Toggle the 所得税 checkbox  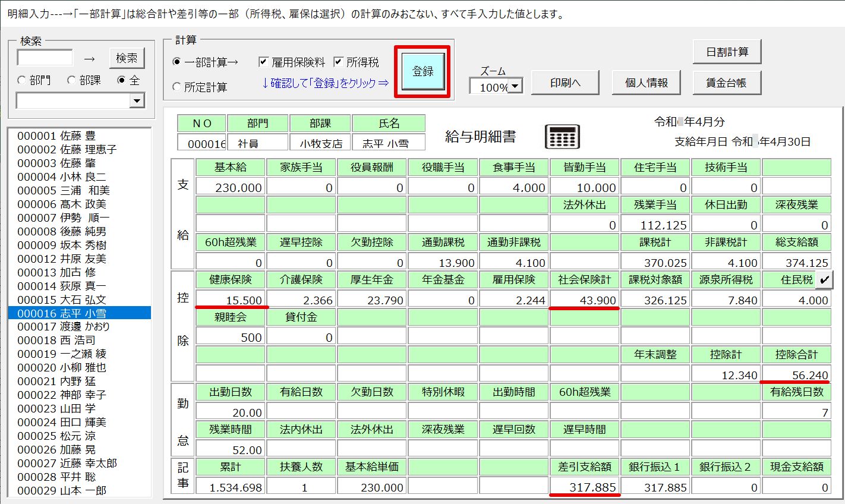coord(338,62)
